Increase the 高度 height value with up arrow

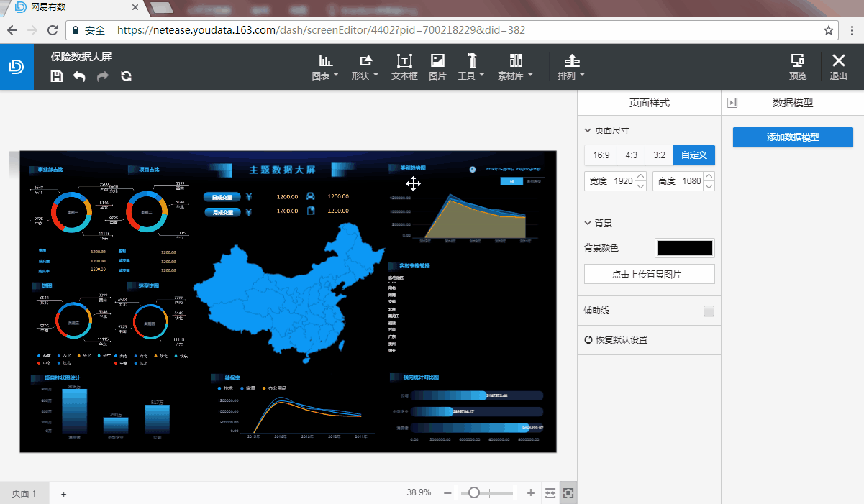709,177
